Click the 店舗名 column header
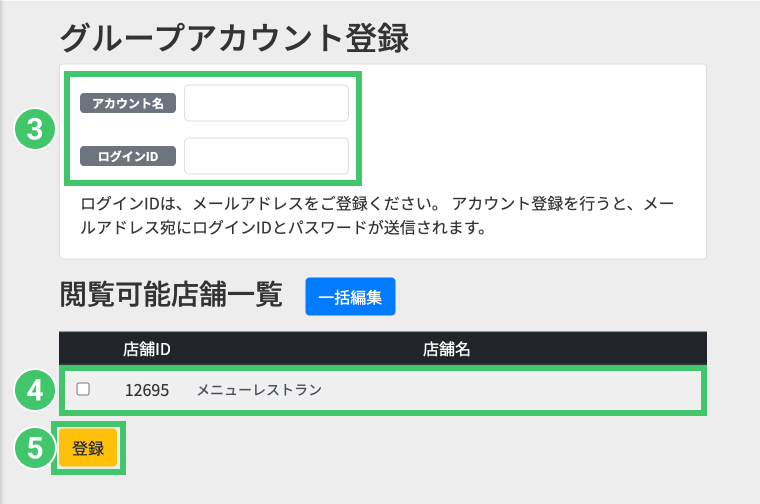The width and height of the screenshot is (760, 504). pyautogui.click(x=447, y=349)
